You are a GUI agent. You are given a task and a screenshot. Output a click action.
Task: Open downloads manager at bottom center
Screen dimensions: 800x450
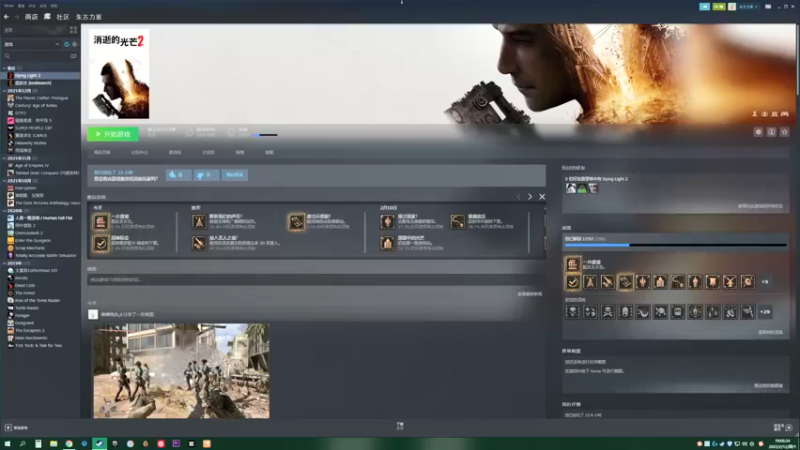(400, 426)
